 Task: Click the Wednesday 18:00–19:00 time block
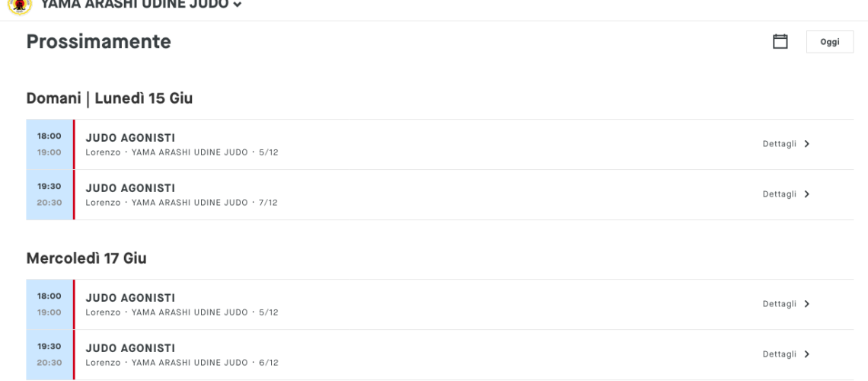(49, 305)
